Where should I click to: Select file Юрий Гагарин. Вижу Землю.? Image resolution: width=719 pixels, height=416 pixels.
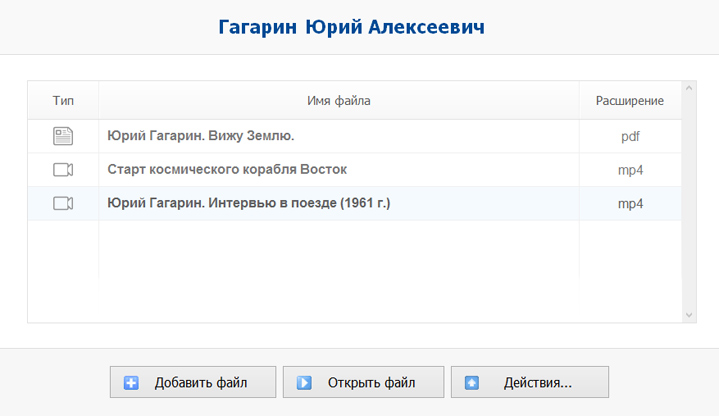click(x=201, y=136)
